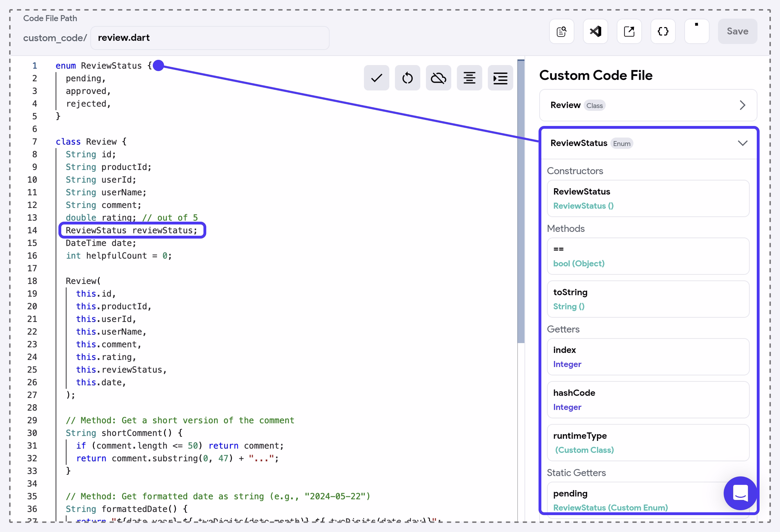The image size is (780, 532).
Task: Click the checkmark validate code icon
Action: [x=377, y=78]
